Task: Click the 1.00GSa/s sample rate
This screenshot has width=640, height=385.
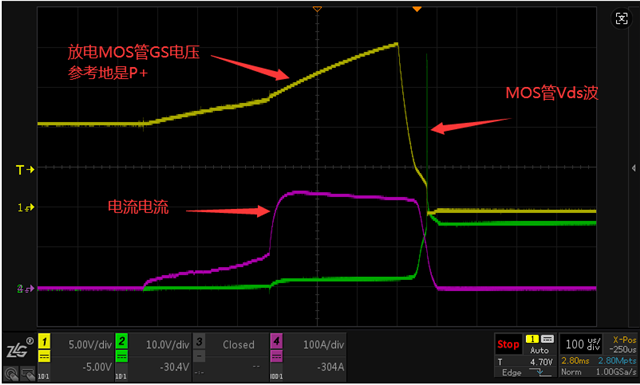Action: point(616,372)
